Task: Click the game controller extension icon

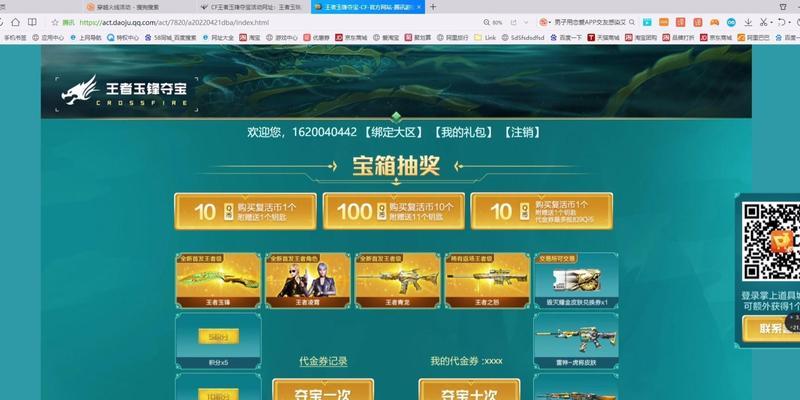Action: [715, 22]
